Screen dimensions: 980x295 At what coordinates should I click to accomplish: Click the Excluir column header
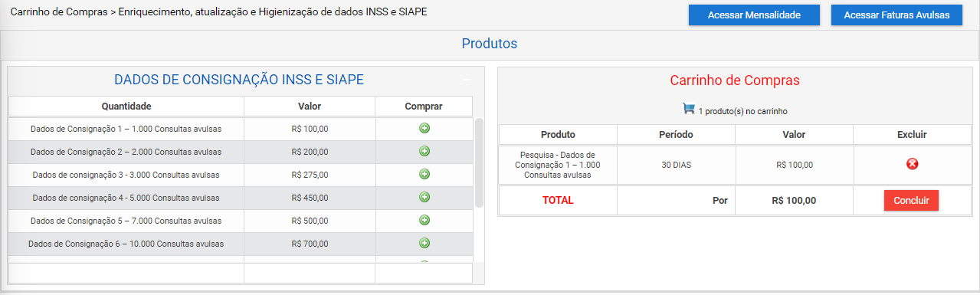(912, 134)
